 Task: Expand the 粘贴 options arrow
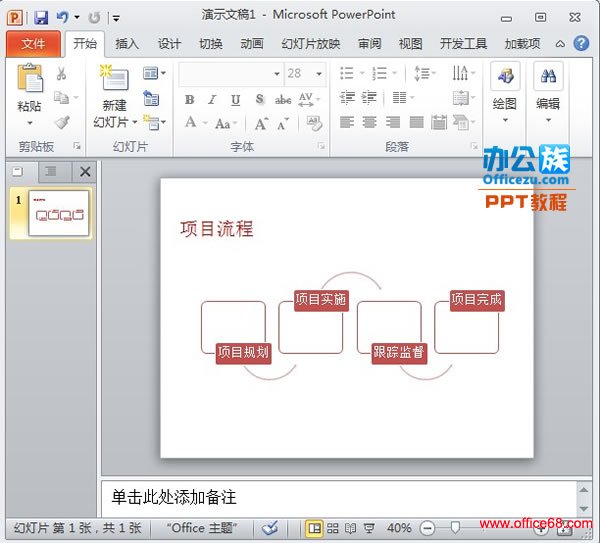[x=30, y=123]
